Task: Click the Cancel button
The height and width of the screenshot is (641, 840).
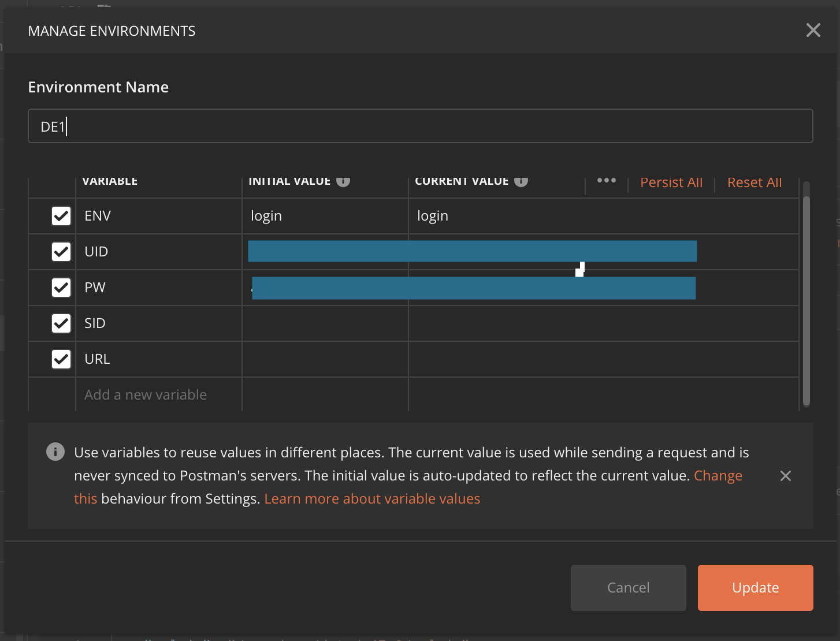Action: click(x=629, y=588)
